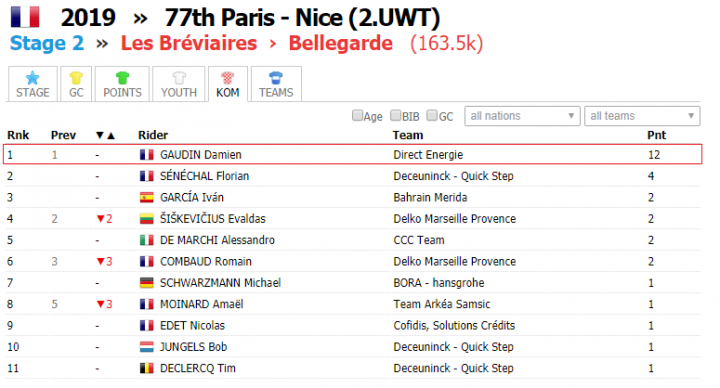Click the French flag icon in the title
Viewport: 720px width, 388px height.
click(25, 17)
